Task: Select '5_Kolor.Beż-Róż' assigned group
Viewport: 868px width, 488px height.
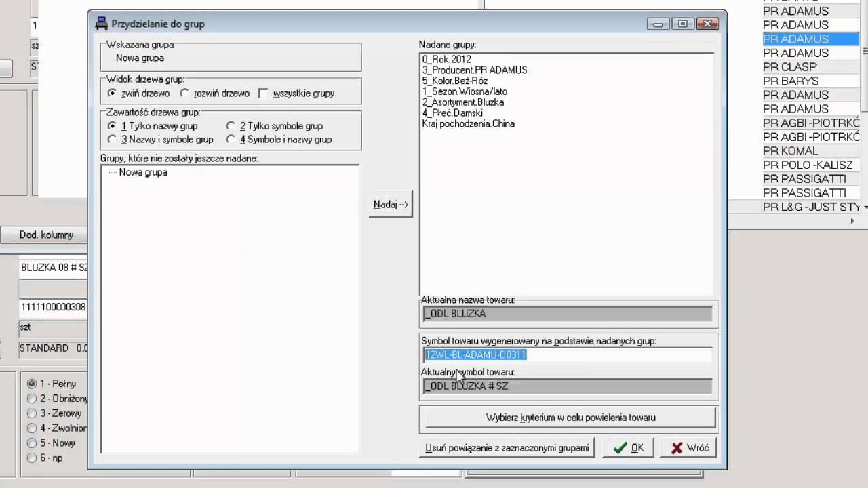Action: pyautogui.click(x=454, y=81)
